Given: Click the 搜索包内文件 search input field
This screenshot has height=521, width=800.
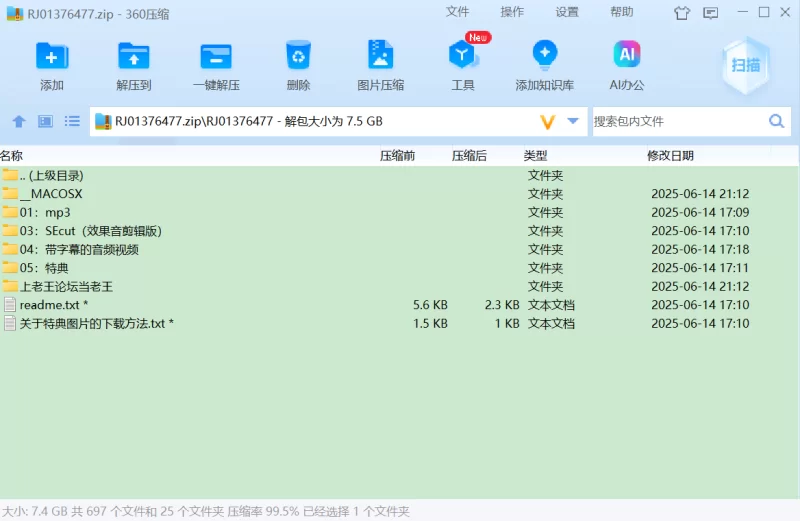Looking at the screenshot, I should (678, 121).
